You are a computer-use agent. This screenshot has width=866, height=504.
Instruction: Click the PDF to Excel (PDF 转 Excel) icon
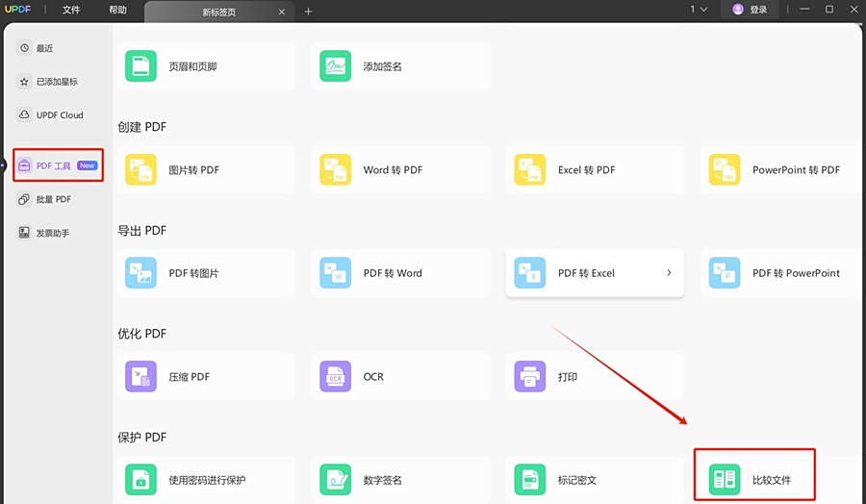pos(529,273)
